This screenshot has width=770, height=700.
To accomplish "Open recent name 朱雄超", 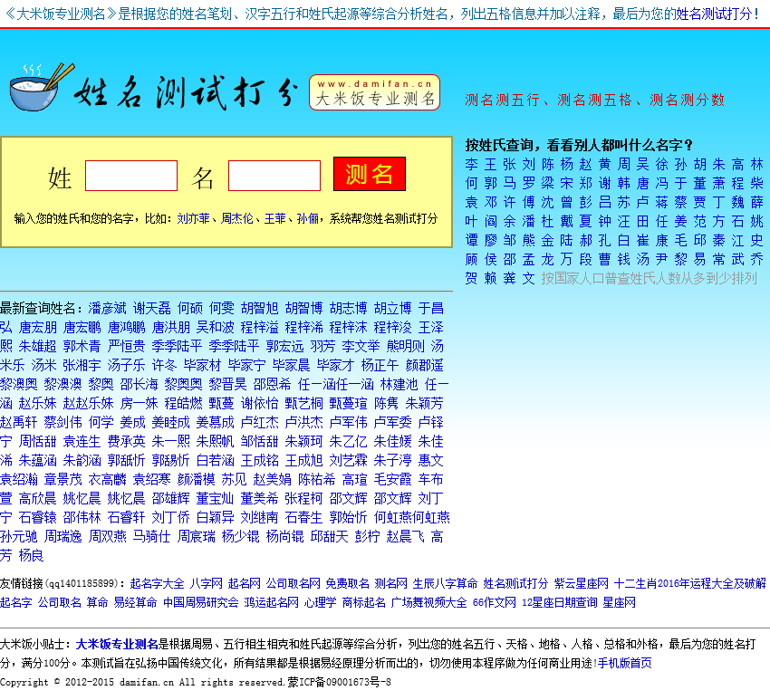I will [x=38, y=346].
